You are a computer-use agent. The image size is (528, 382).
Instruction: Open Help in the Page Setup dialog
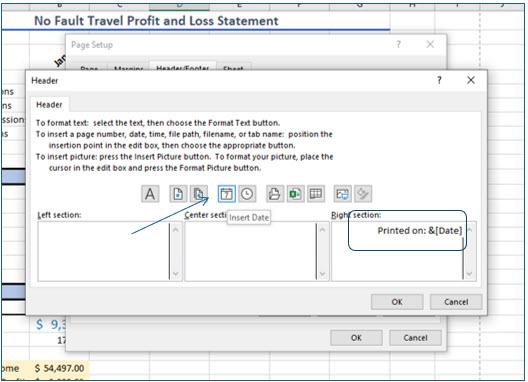(x=399, y=44)
